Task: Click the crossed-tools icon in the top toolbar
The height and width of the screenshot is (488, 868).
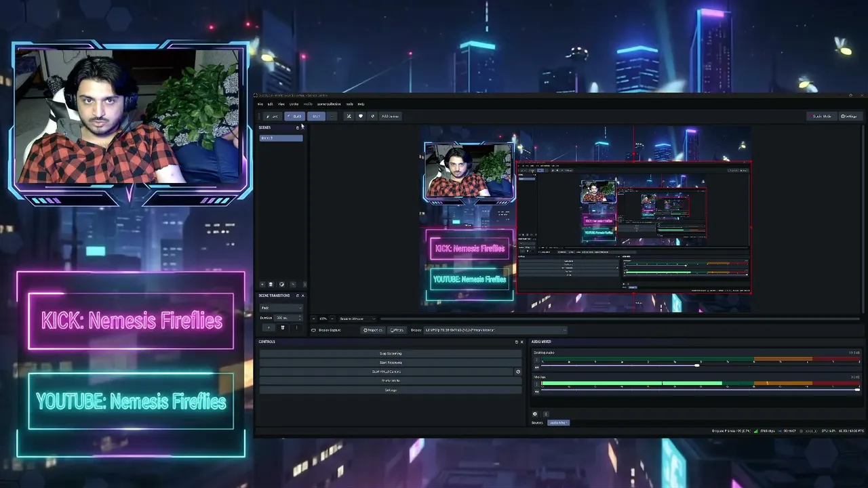Action: coord(349,116)
